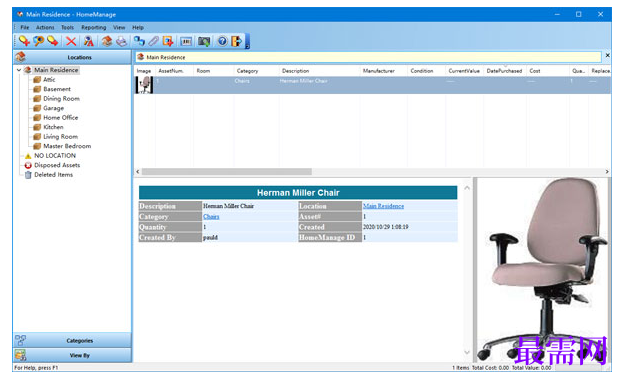The image size is (626, 382).
Task: Click the house locations toolbar icon
Action: point(107,41)
